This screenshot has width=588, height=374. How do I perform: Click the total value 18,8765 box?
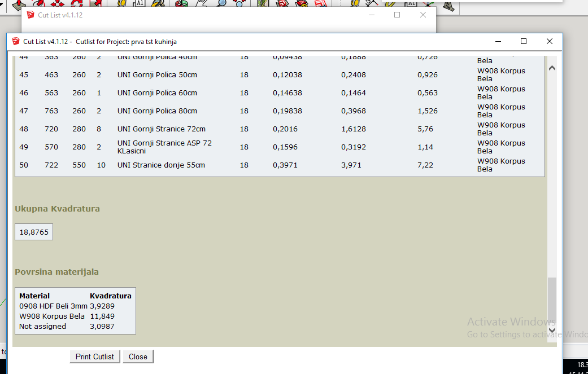(34, 232)
